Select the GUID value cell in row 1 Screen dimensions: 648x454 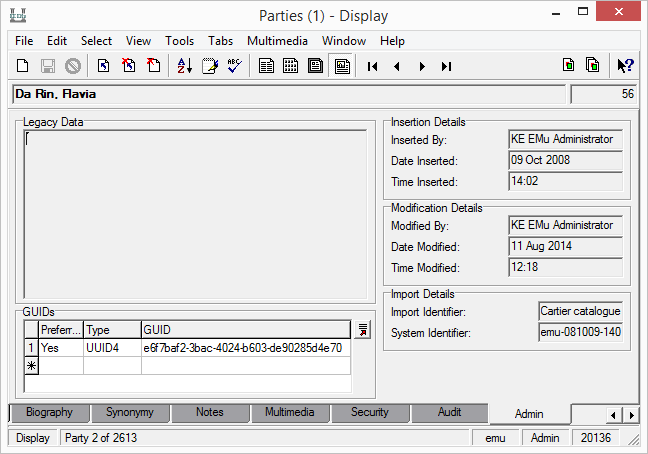click(245, 348)
